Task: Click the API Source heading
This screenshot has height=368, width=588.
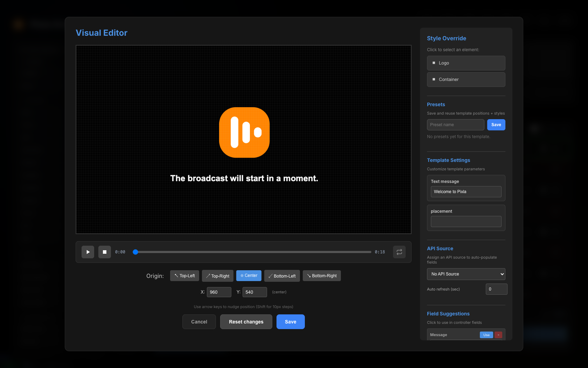Action: [x=440, y=248]
